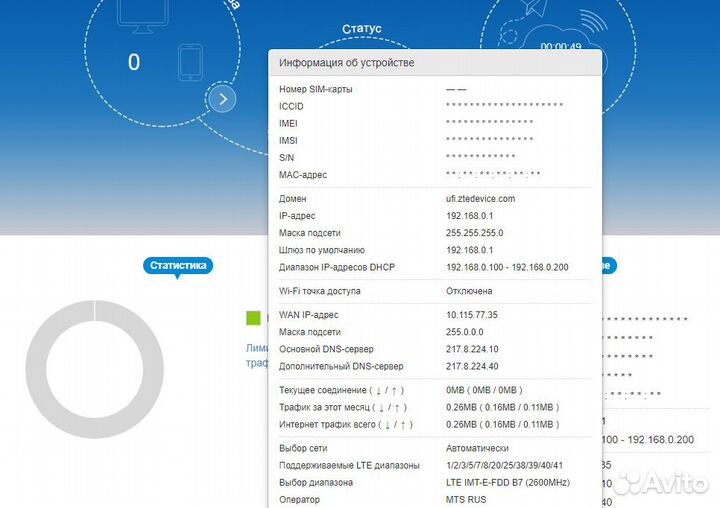
Task: Click the network selection value 'Автоматически'
Action: (477, 448)
